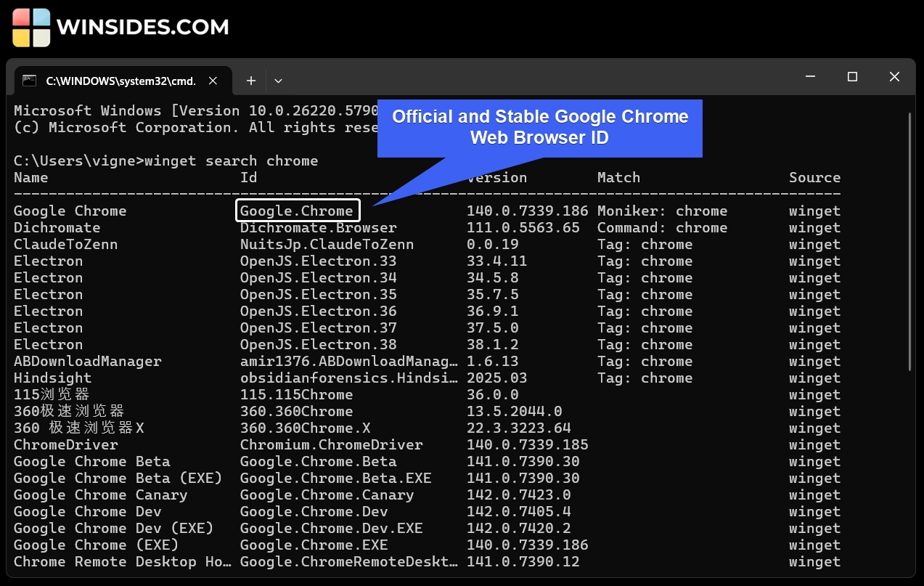924x586 pixels.
Task: Click the terminal's vertical scrollbar
Action: [x=910, y=240]
